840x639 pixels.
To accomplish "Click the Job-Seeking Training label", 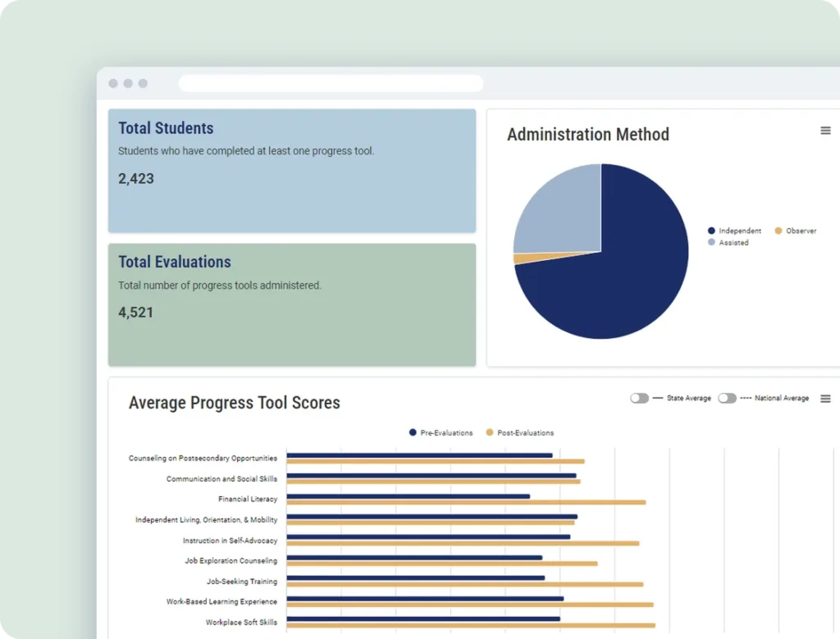I will (242, 581).
